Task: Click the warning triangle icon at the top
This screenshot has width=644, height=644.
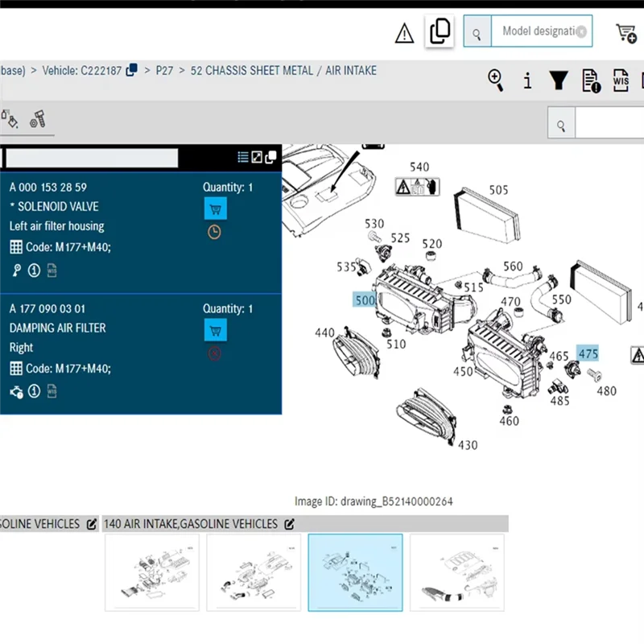Action: pos(403,34)
